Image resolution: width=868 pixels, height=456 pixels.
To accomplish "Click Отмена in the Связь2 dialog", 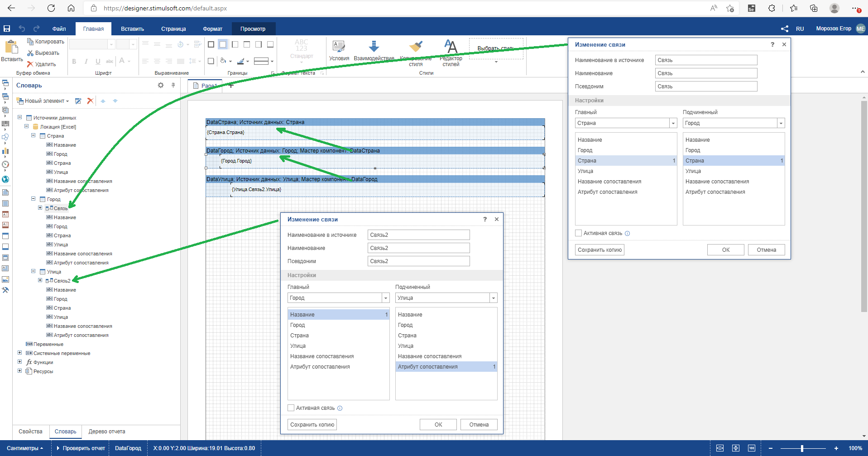I will pos(479,425).
